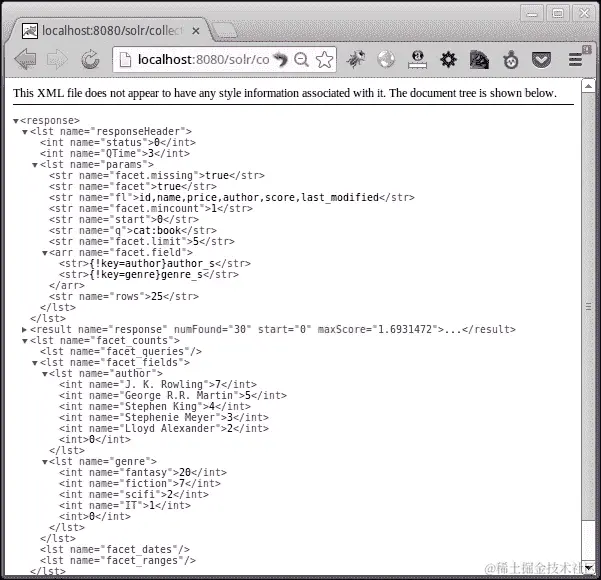The width and height of the screenshot is (601, 580).
Task: Expand the result name=response node
Action: pos(24,330)
